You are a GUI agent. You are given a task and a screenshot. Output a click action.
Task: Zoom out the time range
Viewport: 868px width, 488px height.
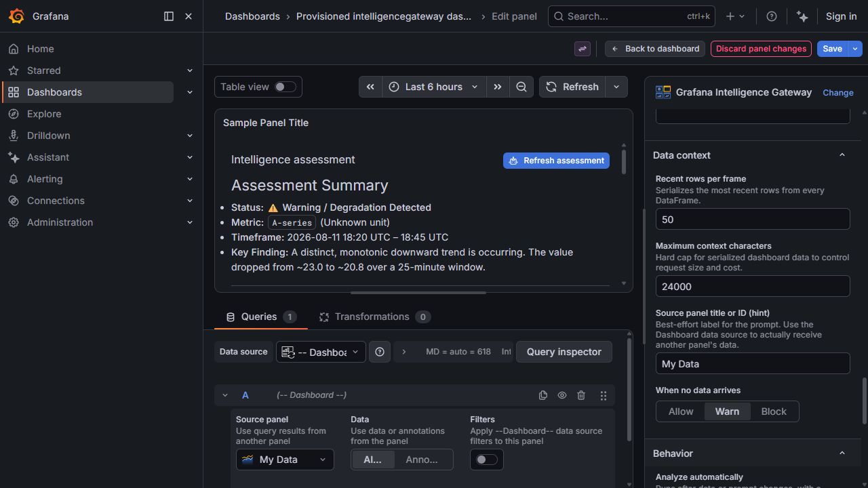[521, 87]
